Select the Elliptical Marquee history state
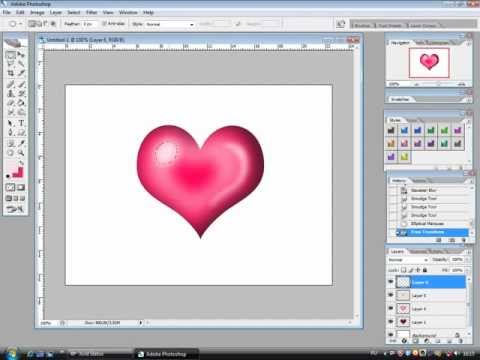480x360 pixels. coord(432,223)
